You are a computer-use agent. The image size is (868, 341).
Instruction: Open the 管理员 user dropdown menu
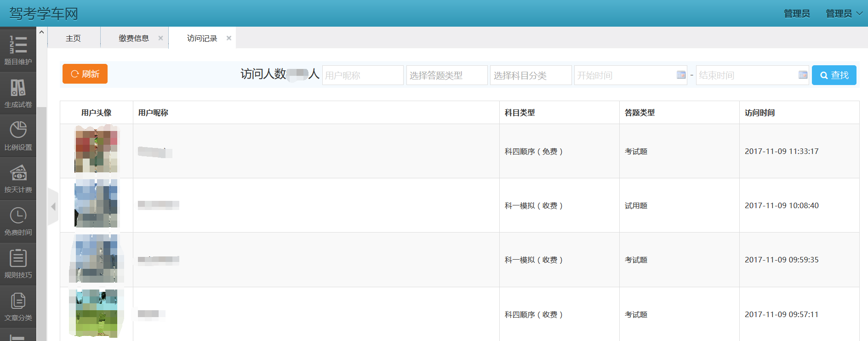[x=844, y=14]
